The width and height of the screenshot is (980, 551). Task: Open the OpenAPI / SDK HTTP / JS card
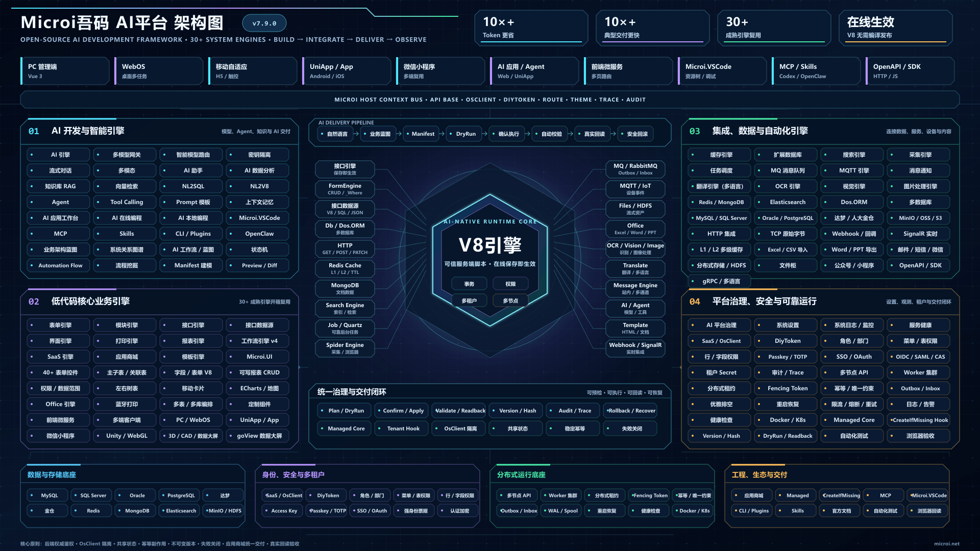910,71
